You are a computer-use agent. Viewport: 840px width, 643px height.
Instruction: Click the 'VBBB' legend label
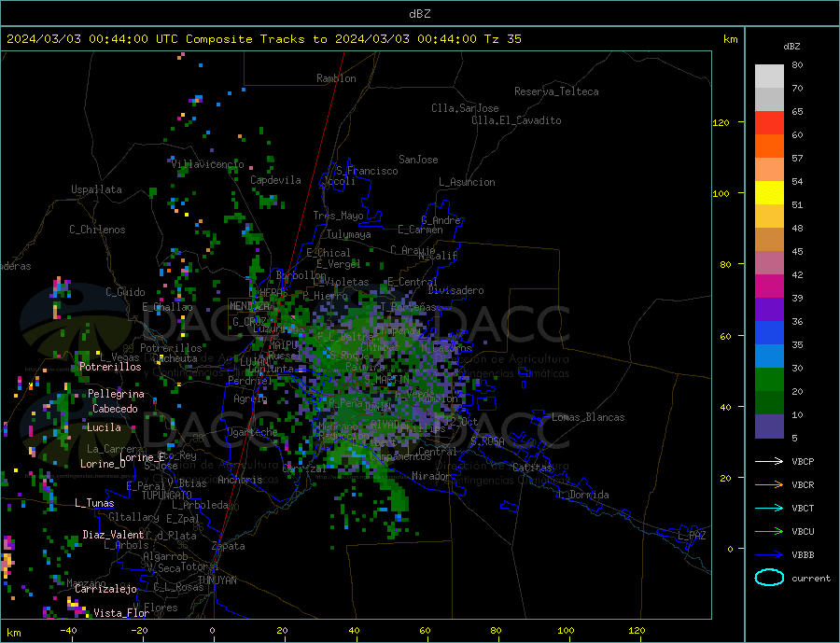(x=803, y=554)
